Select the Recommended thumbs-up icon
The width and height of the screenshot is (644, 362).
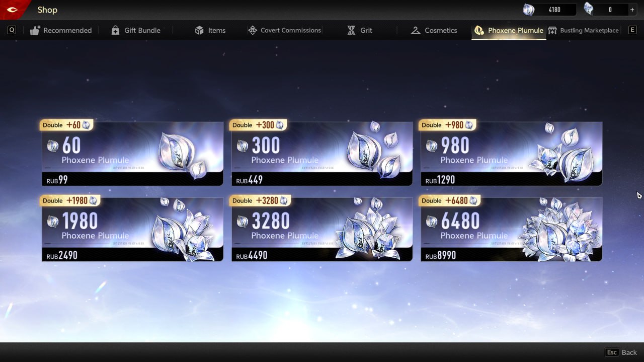[x=35, y=30]
